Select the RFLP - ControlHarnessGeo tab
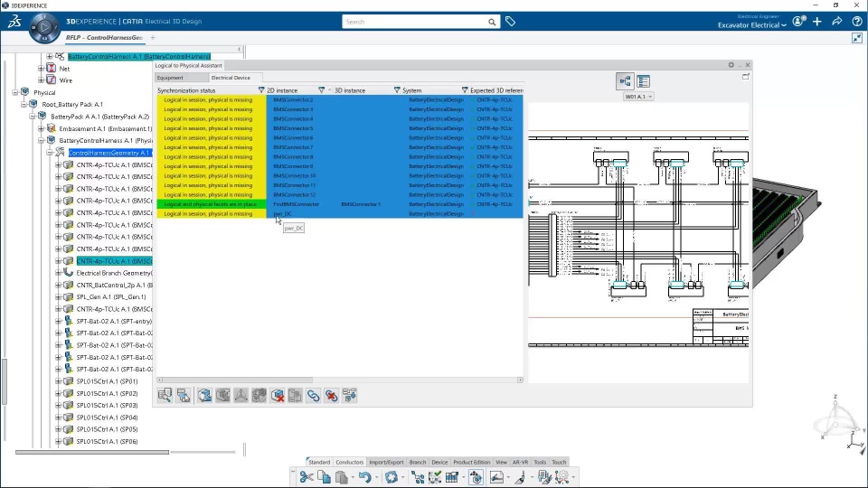The width and height of the screenshot is (868, 488). (104, 38)
